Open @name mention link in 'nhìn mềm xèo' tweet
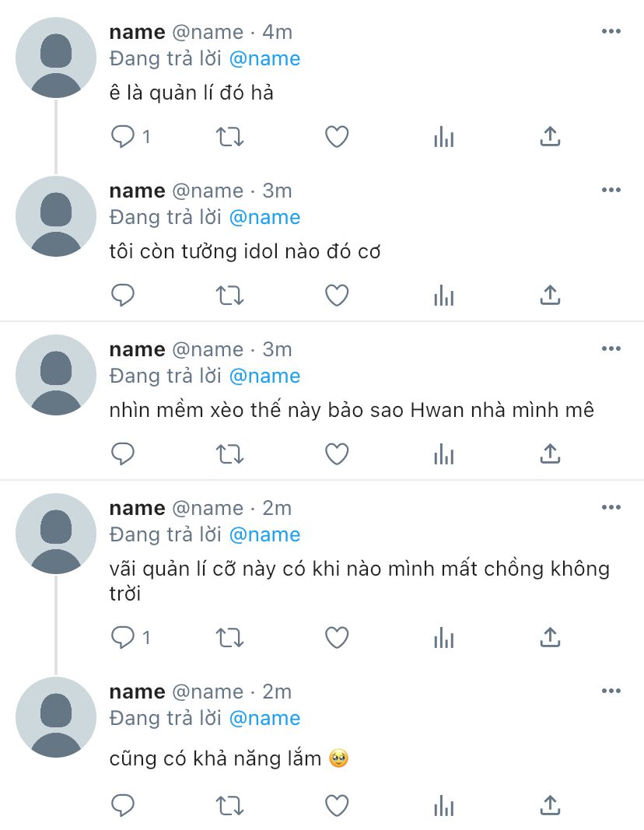Image resolution: width=644 pixels, height=830 pixels. point(264,376)
